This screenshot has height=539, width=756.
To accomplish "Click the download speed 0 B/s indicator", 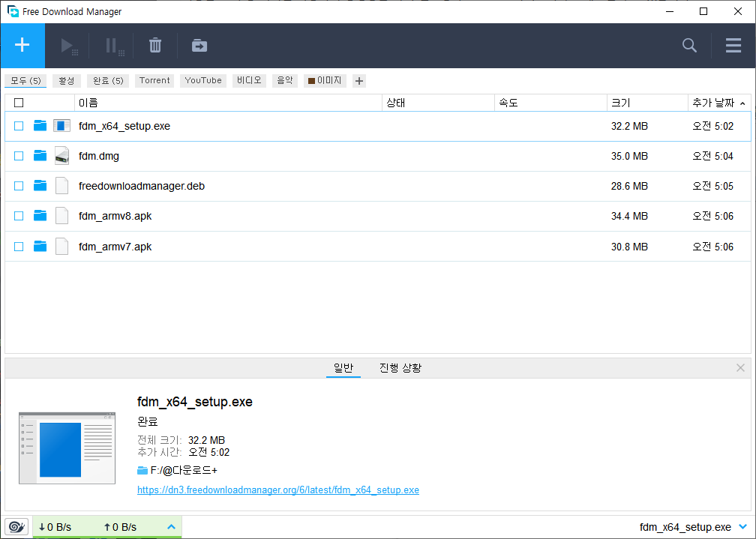I will 55,527.
